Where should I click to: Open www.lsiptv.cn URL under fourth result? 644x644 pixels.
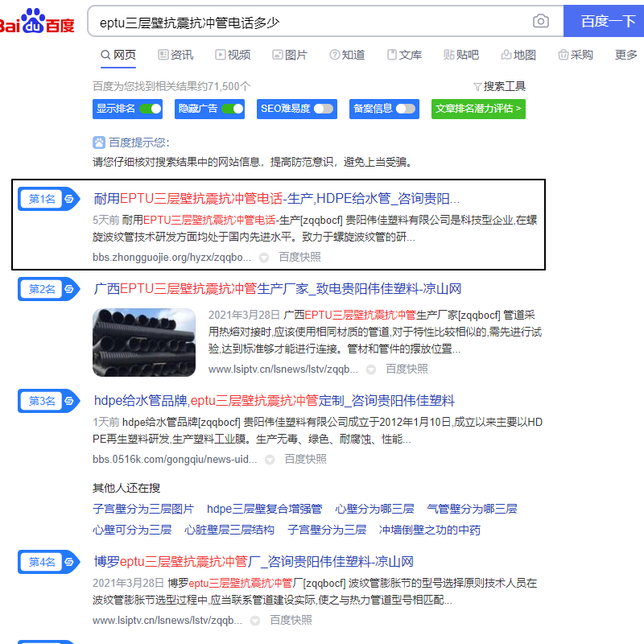click(x=167, y=621)
